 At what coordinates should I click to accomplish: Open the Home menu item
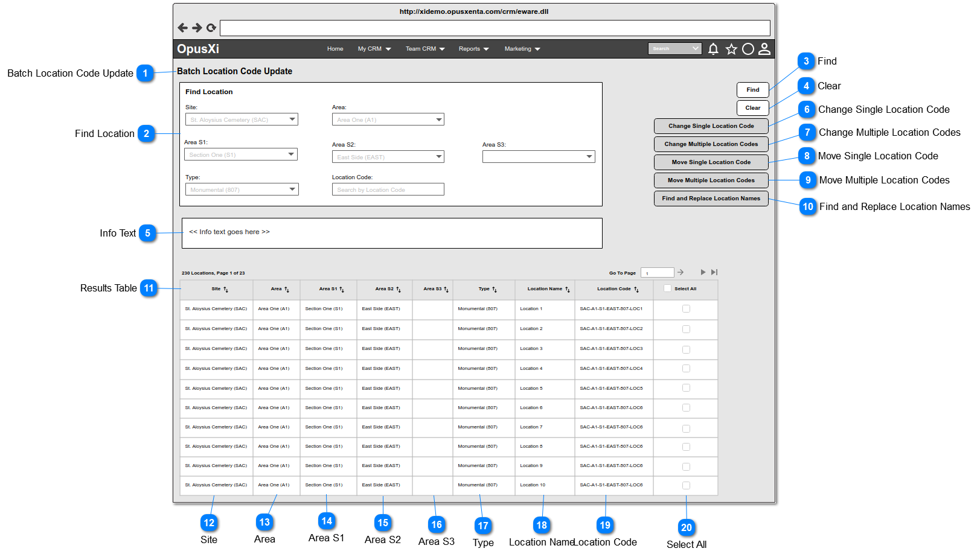click(x=335, y=49)
